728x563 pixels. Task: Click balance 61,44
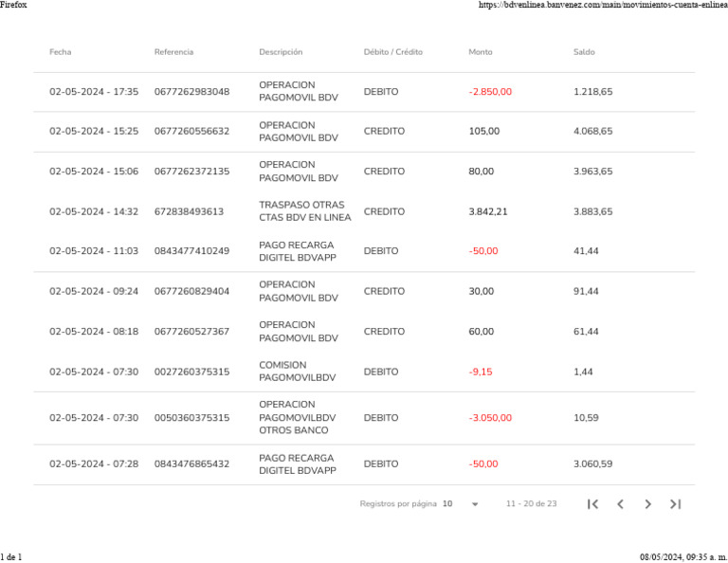pyautogui.click(x=586, y=332)
